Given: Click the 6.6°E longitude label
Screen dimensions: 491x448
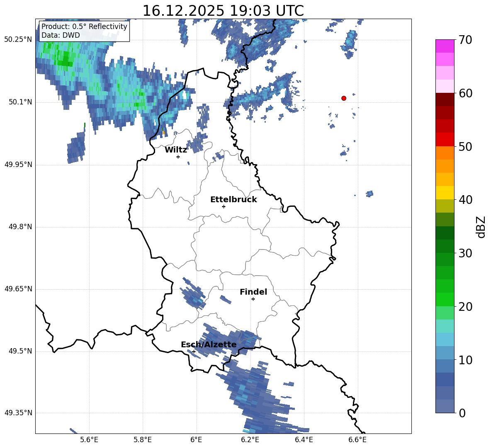Looking at the screenshot, I should 357,440.
